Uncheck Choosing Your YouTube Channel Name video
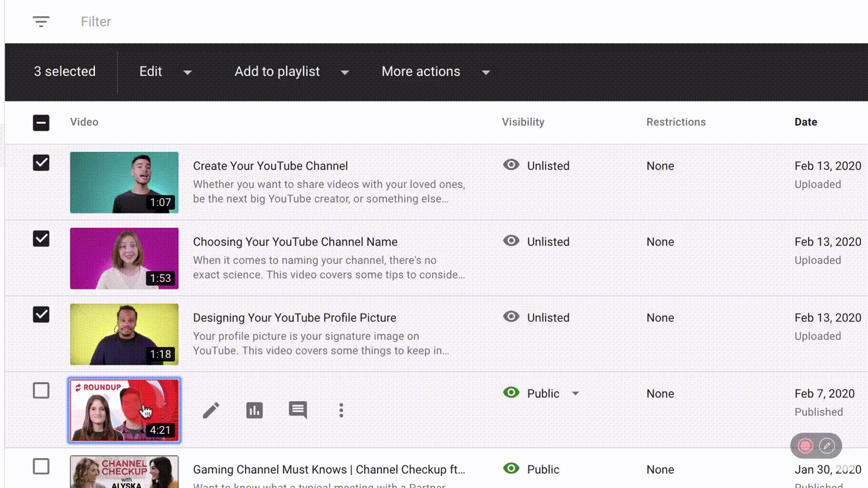 (x=41, y=239)
